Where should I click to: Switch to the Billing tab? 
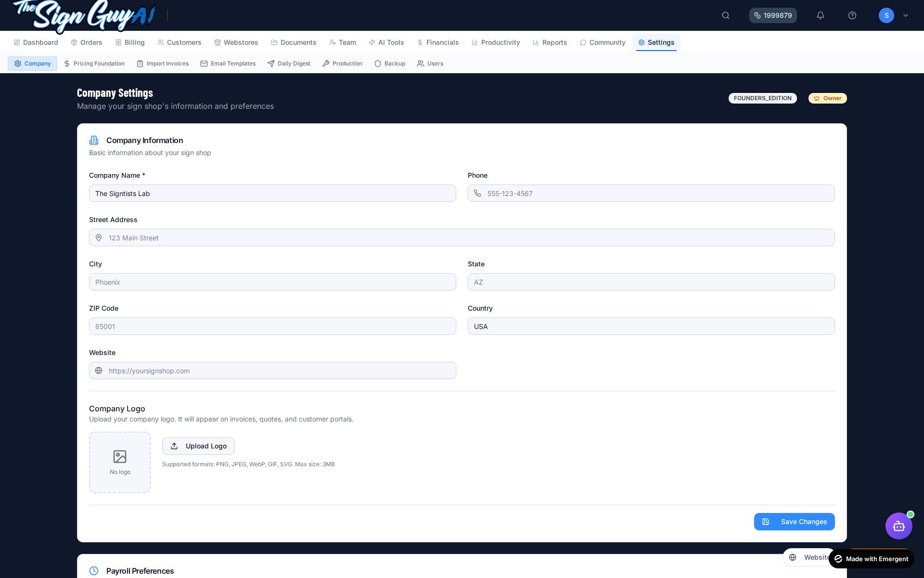(130, 42)
